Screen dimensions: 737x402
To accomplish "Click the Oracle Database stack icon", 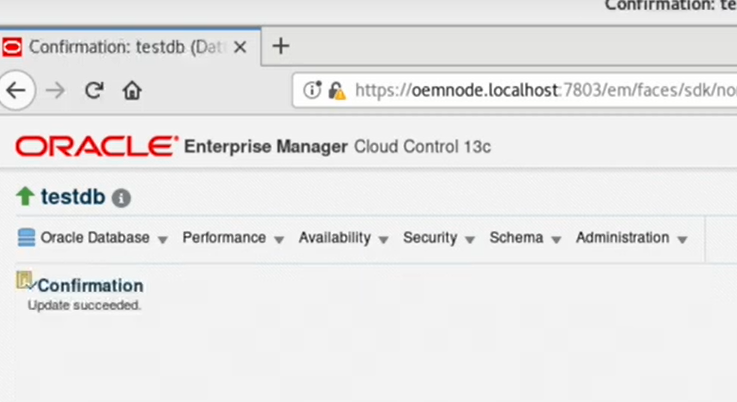I will [27, 238].
